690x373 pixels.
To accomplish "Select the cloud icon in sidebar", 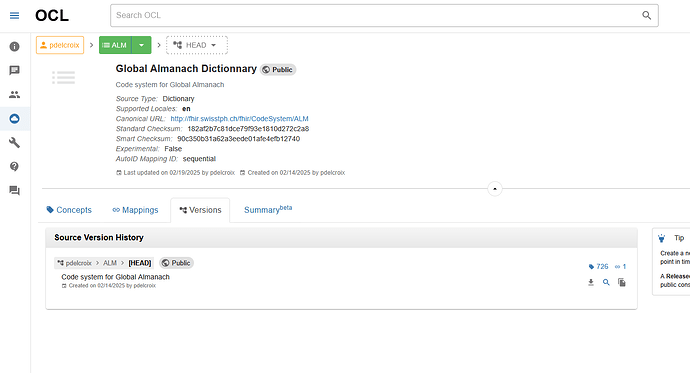I will tap(15, 119).
